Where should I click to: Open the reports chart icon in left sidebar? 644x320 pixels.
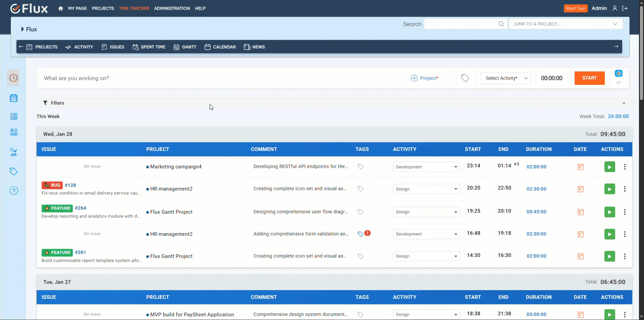[13, 152]
